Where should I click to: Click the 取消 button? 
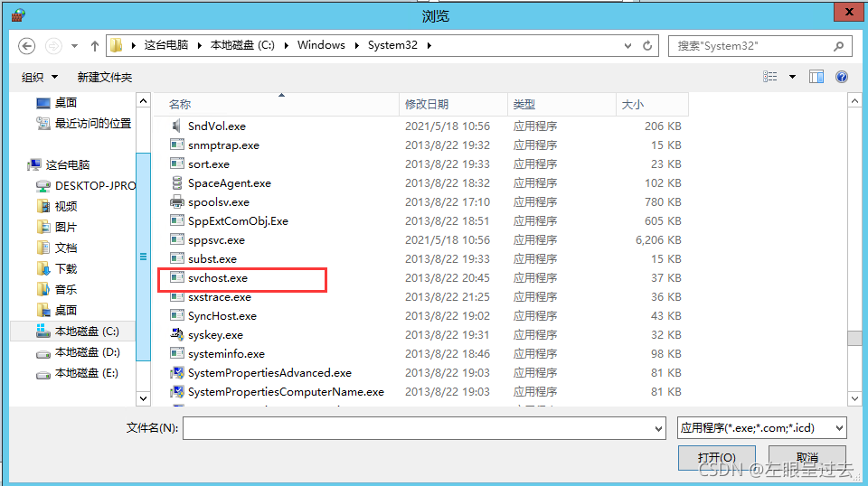click(807, 457)
